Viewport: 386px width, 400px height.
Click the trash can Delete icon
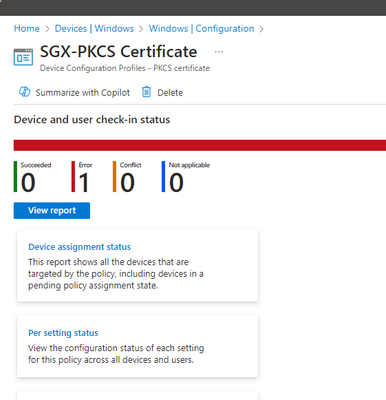(146, 92)
